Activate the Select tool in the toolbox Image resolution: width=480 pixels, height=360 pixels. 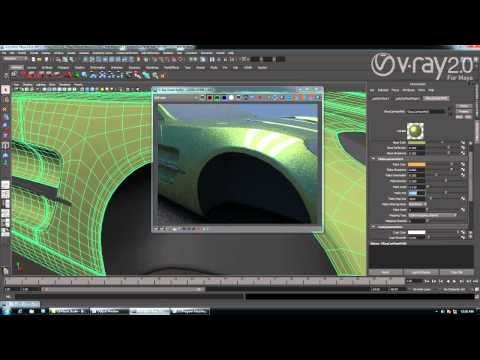(5, 90)
